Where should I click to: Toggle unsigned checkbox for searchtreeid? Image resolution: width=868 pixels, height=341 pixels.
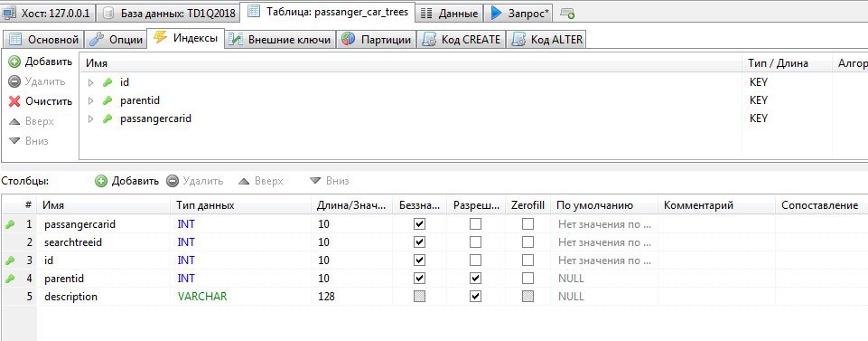[x=420, y=242]
